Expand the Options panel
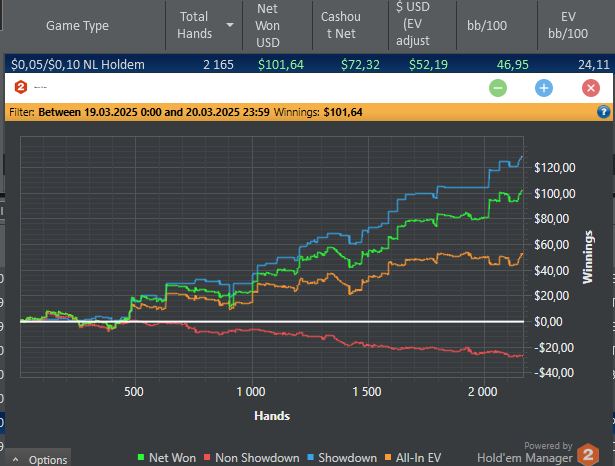The image size is (615, 466). click(x=38, y=459)
